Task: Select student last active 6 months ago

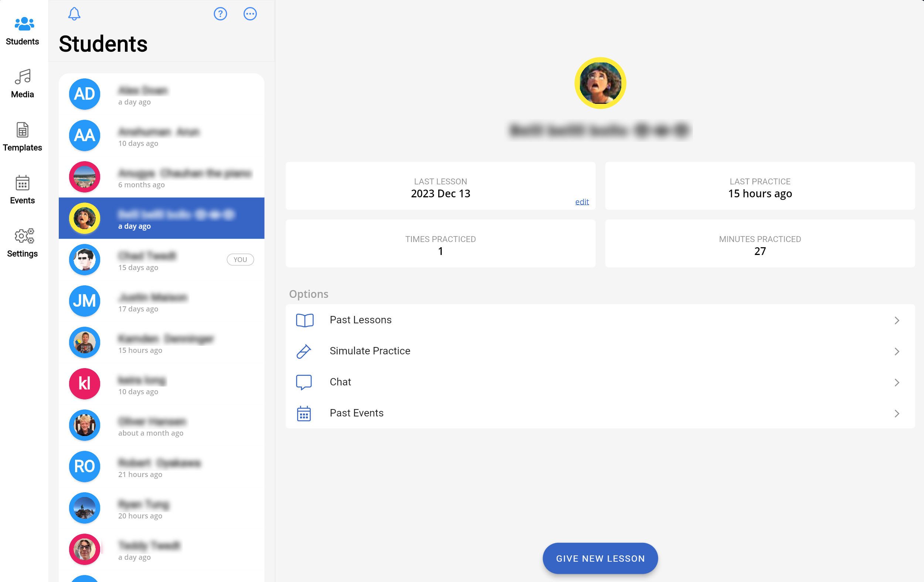Action: point(162,177)
